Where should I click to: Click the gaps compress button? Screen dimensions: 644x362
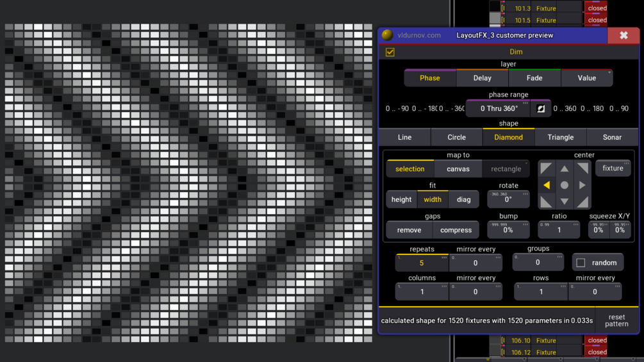(456, 230)
